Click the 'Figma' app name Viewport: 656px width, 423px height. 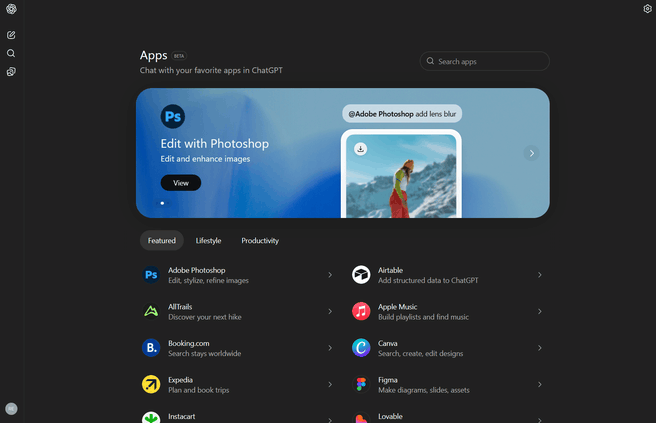(388, 380)
